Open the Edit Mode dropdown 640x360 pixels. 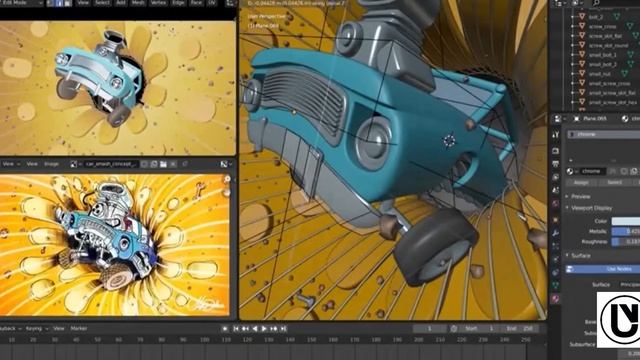click(21, 3)
